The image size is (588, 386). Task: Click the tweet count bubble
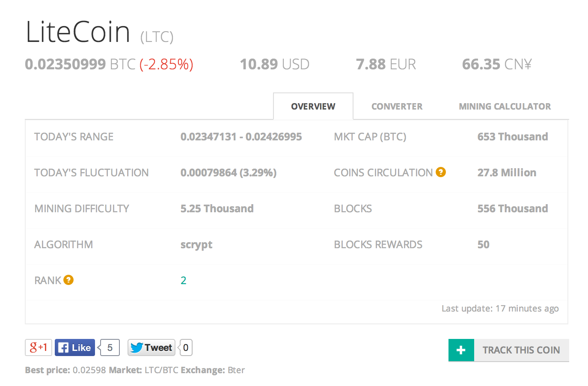(186, 347)
